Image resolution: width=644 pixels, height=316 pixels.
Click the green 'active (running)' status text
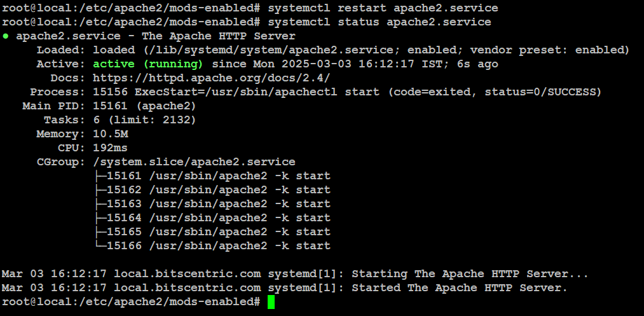pos(148,64)
